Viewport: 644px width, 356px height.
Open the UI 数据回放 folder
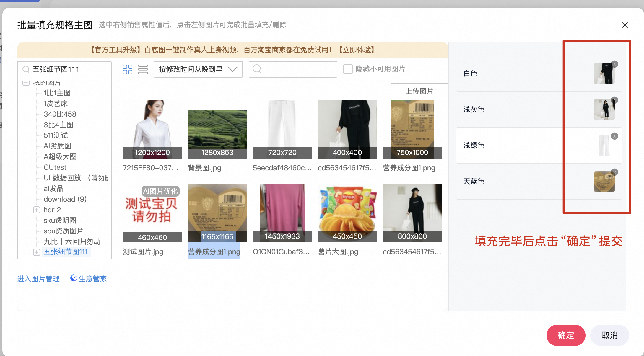(76, 178)
